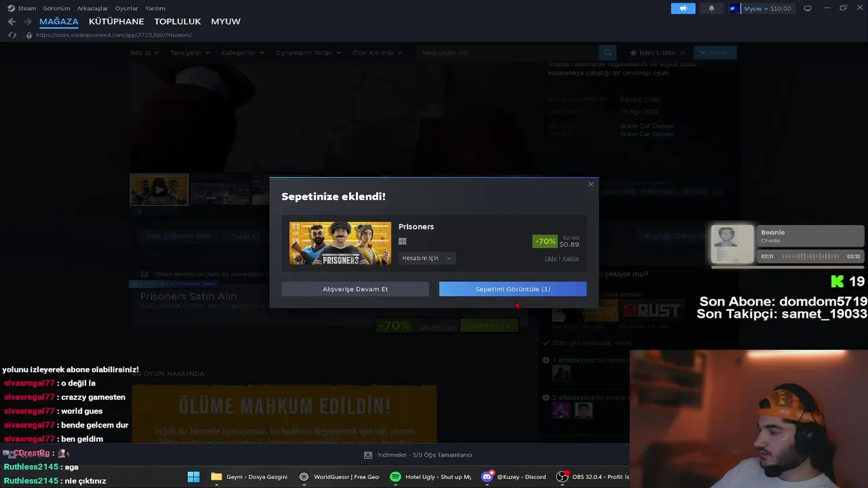Switch to Big Picture mode icon
The width and height of the screenshot is (868, 488).
click(x=808, y=8)
